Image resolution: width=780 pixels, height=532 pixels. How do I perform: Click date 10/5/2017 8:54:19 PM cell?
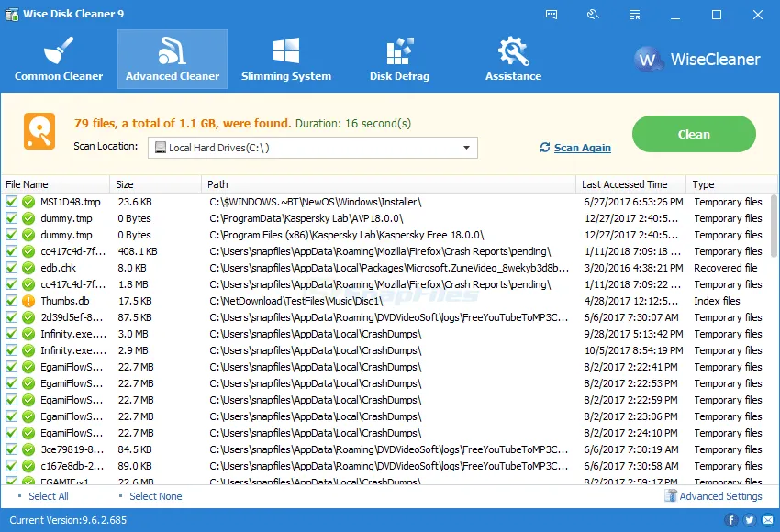pyautogui.click(x=633, y=350)
